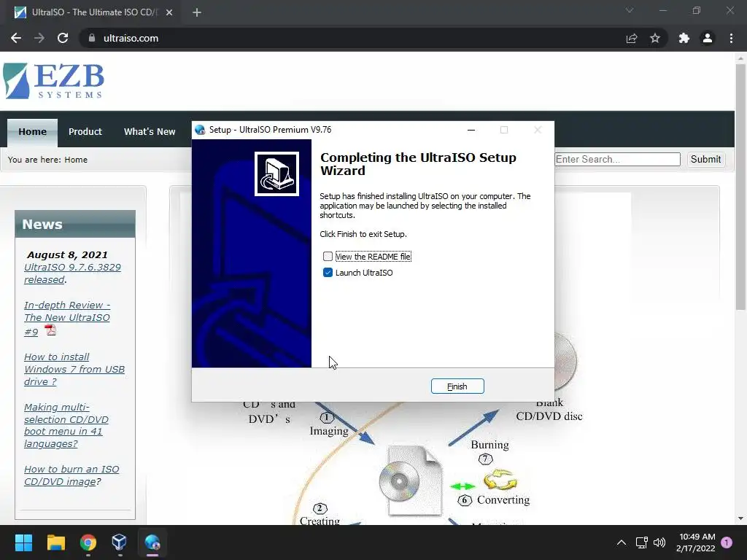Click the UltraISO setup taskbar icon
Image resolution: width=747 pixels, height=560 pixels.
pyautogui.click(x=152, y=542)
